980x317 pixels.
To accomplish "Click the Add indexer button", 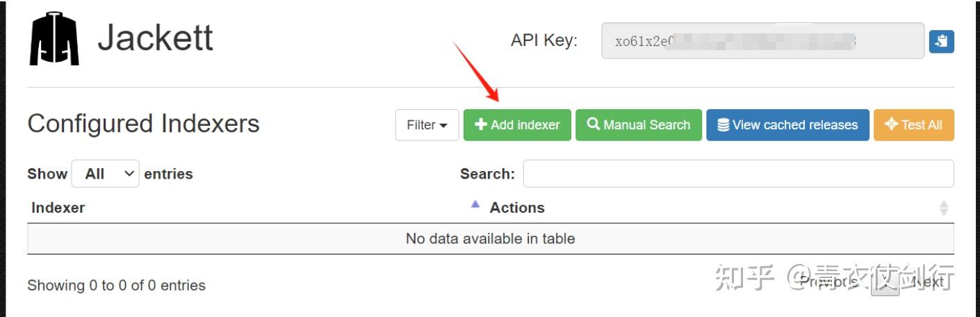I will 517,125.
